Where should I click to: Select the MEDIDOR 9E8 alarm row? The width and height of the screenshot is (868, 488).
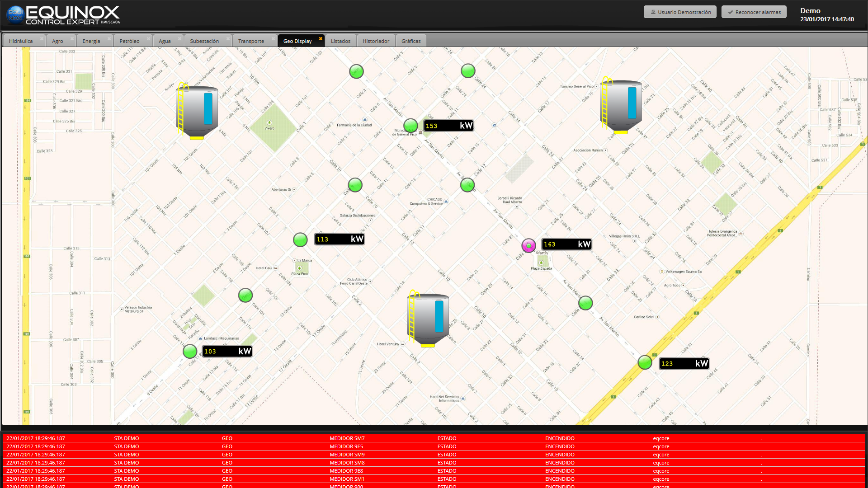point(434,471)
